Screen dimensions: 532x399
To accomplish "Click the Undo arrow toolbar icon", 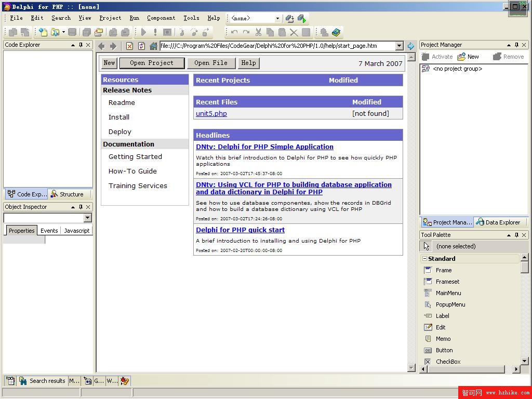I will tap(234, 32).
